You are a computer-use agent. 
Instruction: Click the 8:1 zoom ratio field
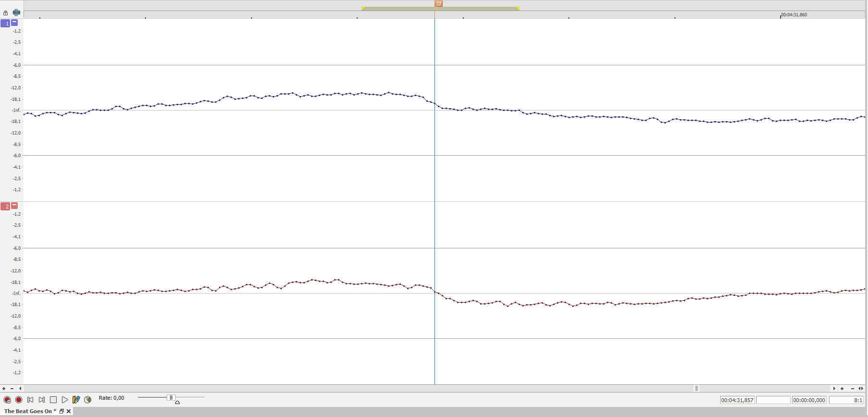click(x=846, y=400)
